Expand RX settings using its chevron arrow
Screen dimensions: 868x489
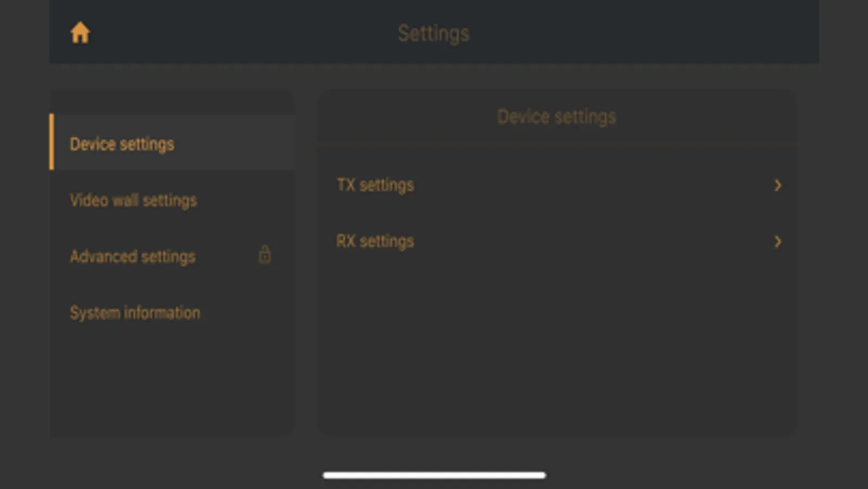coord(777,241)
